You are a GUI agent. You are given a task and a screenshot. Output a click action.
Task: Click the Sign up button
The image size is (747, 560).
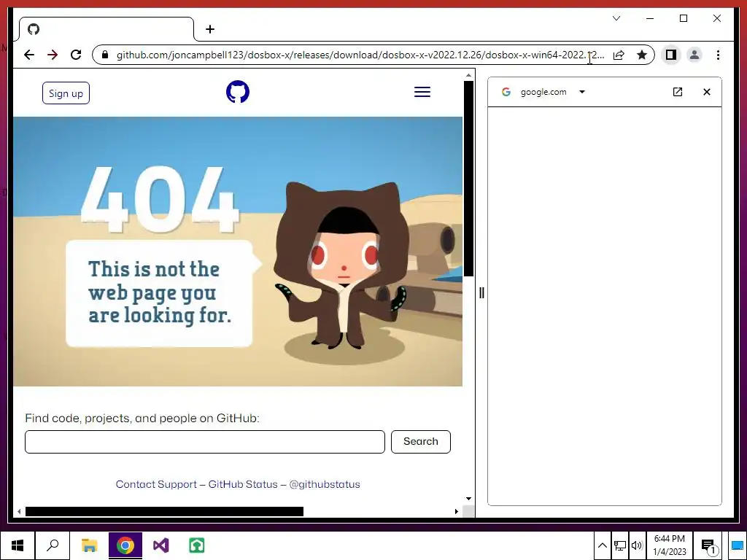(66, 93)
